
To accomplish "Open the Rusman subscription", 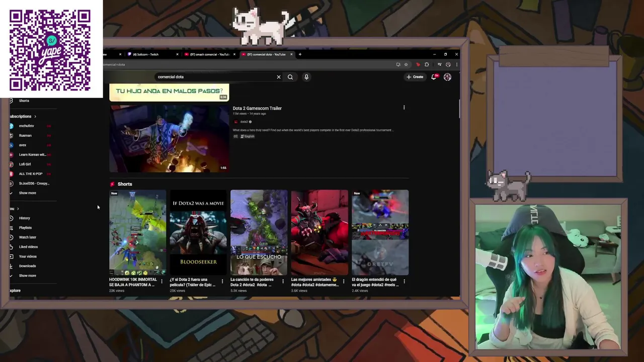I will (25, 135).
